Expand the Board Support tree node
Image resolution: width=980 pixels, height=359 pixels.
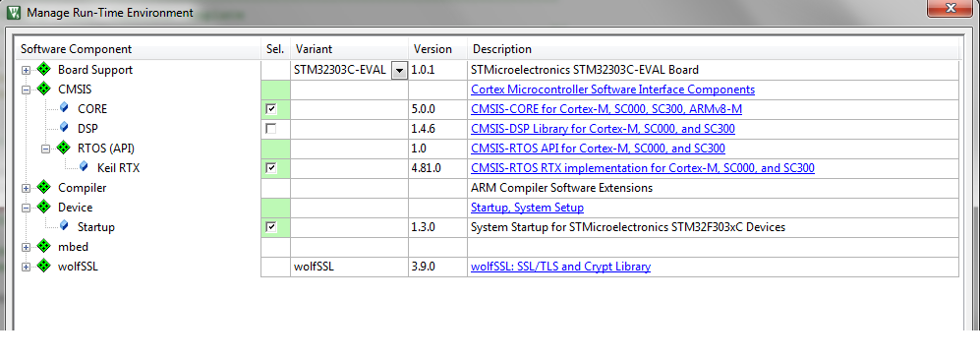26,70
